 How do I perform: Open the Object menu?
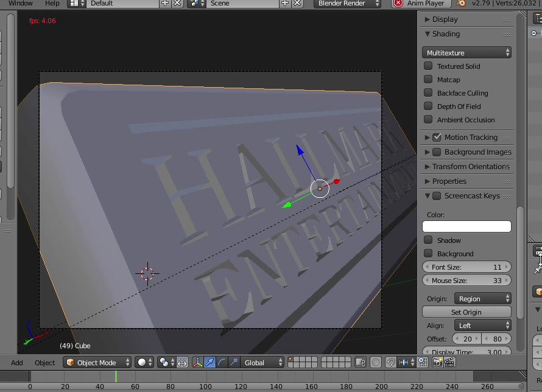[x=44, y=363]
